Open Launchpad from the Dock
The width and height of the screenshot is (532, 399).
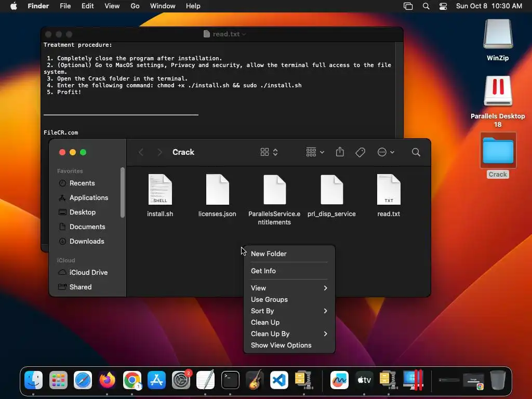[58, 380]
